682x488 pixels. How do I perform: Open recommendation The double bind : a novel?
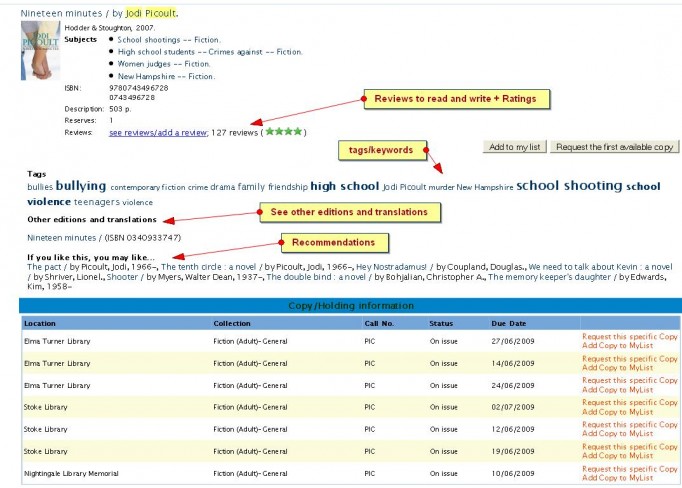pyautogui.click(x=316, y=277)
